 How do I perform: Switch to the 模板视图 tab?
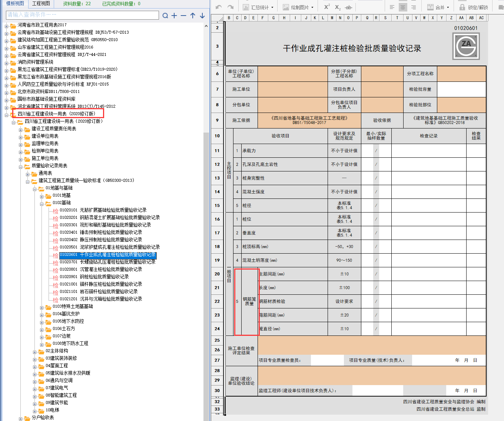coord(15,3)
